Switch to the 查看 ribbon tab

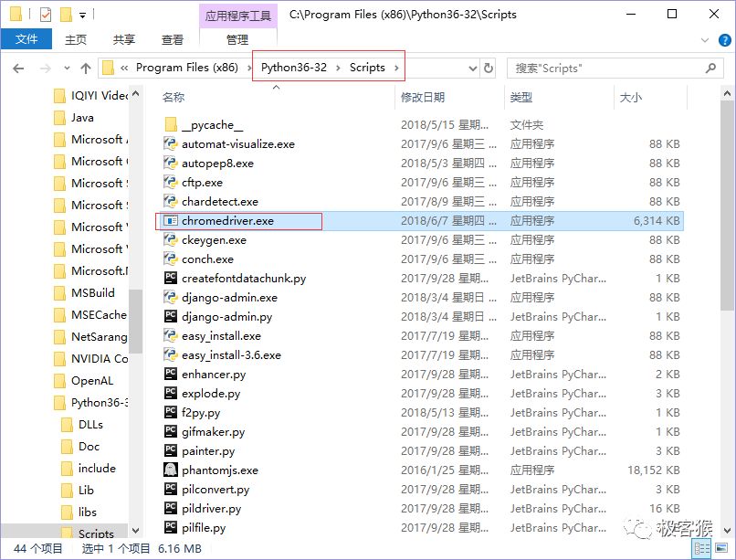[x=173, y=39]
